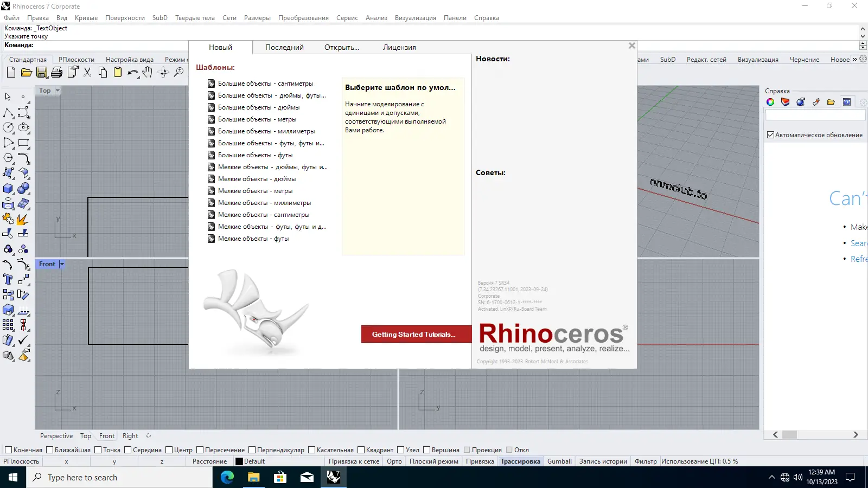Viewport: 868px width, 488px height.
Task: Click the black Default layer color swatch
Action: (239, 461)
